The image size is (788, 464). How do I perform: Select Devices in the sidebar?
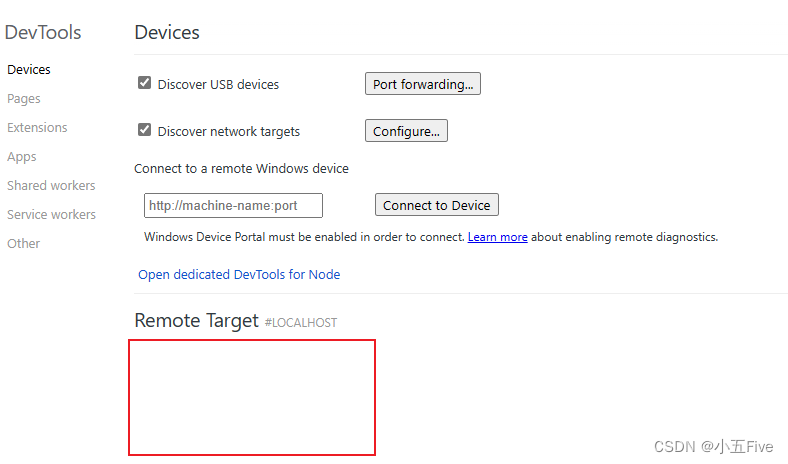tap(29, 69)
